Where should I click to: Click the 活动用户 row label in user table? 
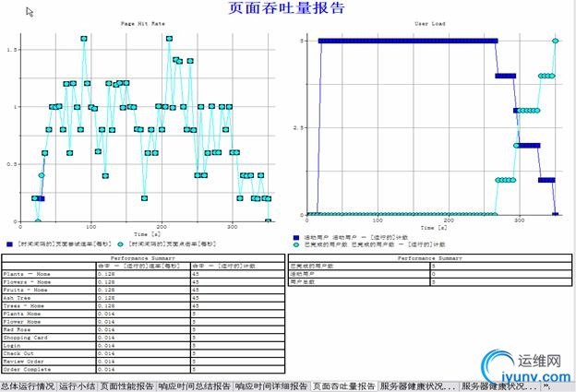tap(303, 274)
